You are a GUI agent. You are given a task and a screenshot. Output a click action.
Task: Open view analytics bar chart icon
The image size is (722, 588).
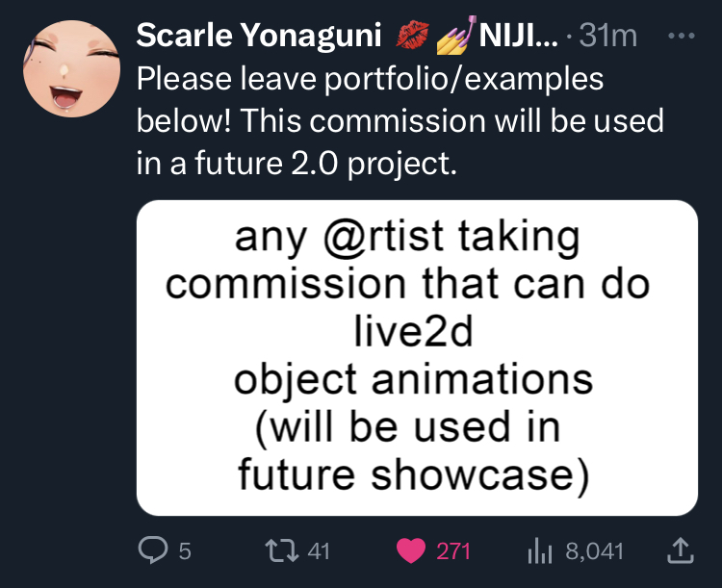(x=543, y=550)
